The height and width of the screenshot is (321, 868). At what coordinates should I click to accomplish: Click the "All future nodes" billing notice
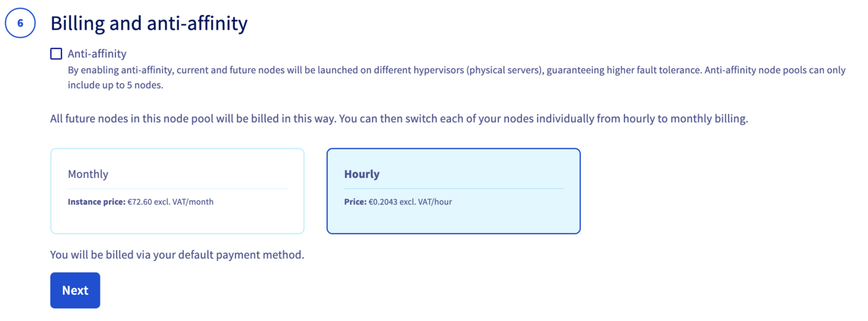(x=399, y=118)
